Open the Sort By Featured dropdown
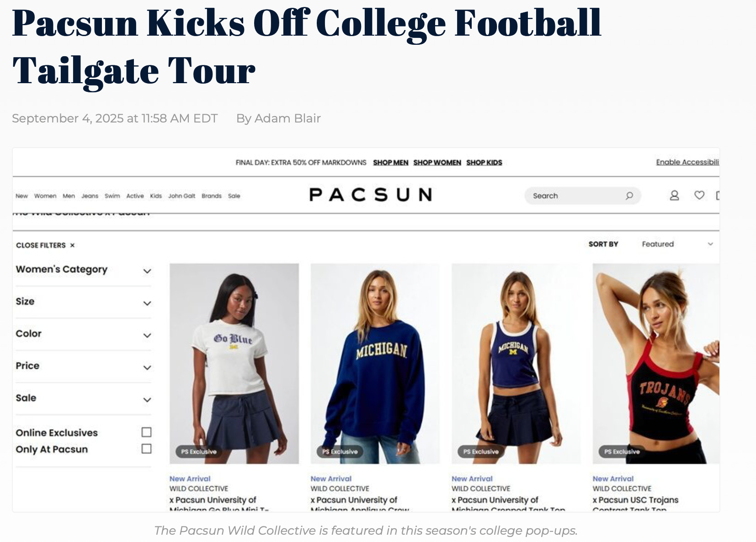The image size is (756, 542). [x=677, y=244]
